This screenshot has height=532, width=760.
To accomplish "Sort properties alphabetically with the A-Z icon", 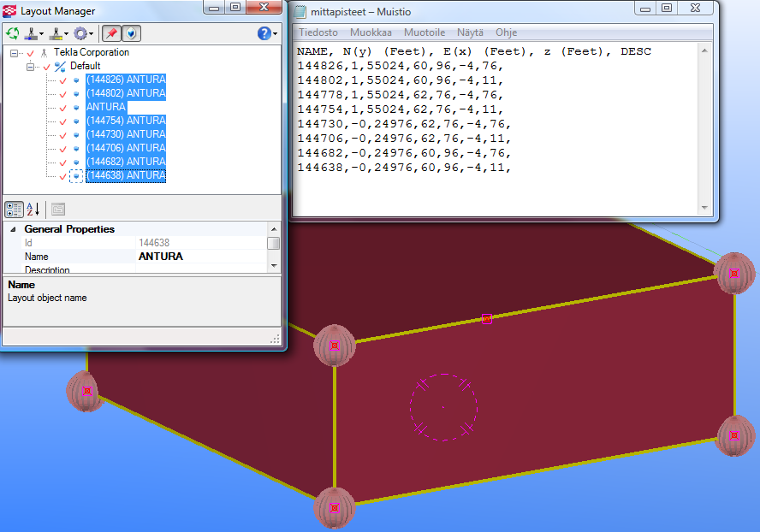I will [33, 210].
